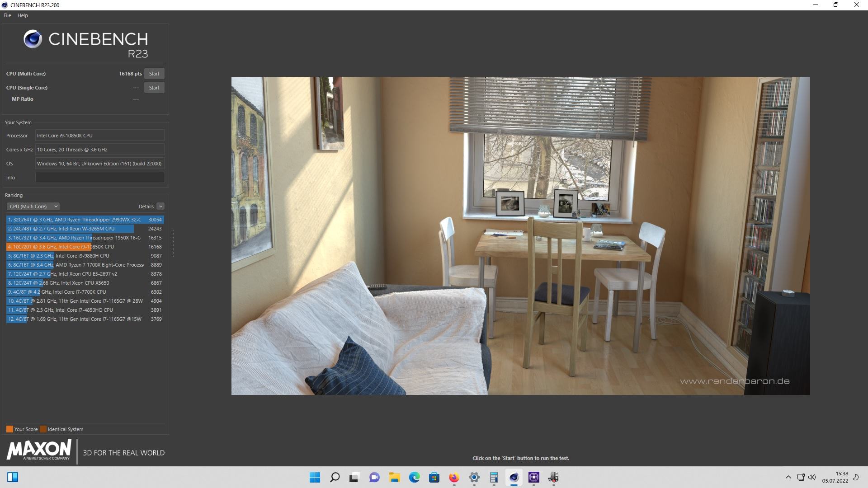Screen dimensions: 868x488
Task: Start the CPU Multi Core benchmark
Action: pyautogui.click(x=154, y=74)
